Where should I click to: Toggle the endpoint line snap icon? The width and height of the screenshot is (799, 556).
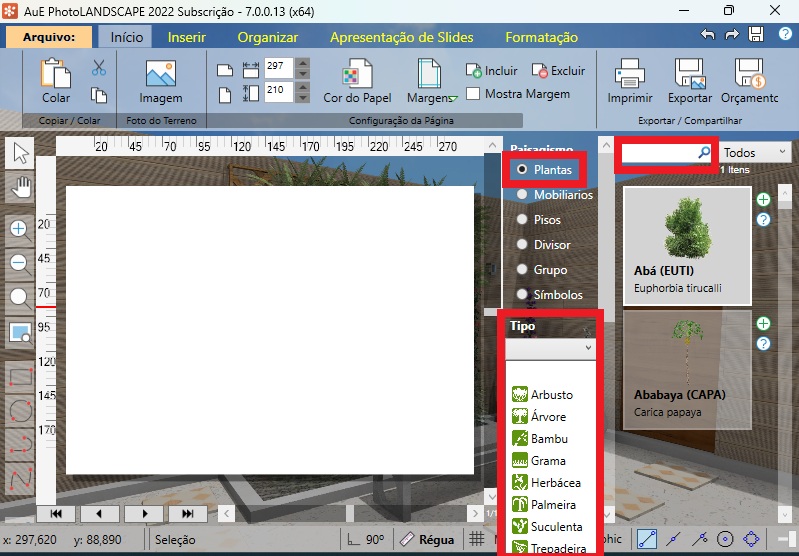tap(647, 539)
